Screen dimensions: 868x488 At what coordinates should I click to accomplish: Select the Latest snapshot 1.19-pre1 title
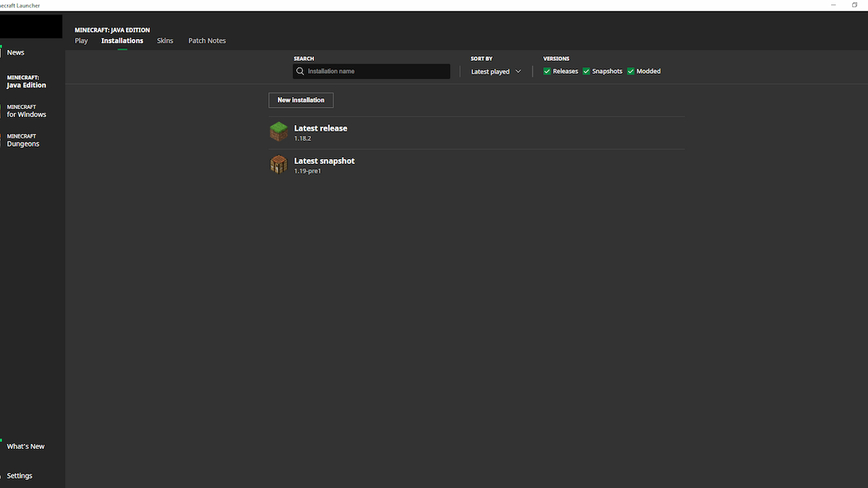point(324,161)
